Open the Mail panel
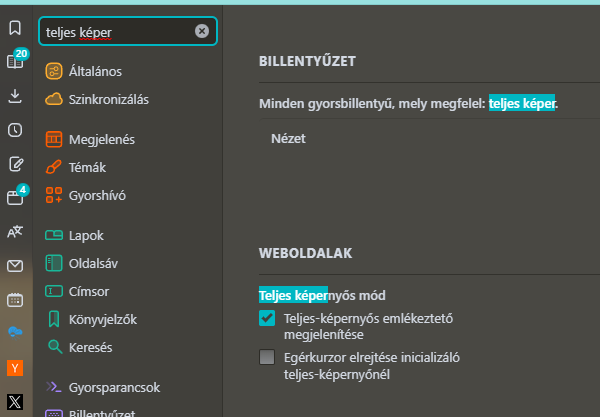The height and width of the screenshot is (417, 600). tap(15, 266)
